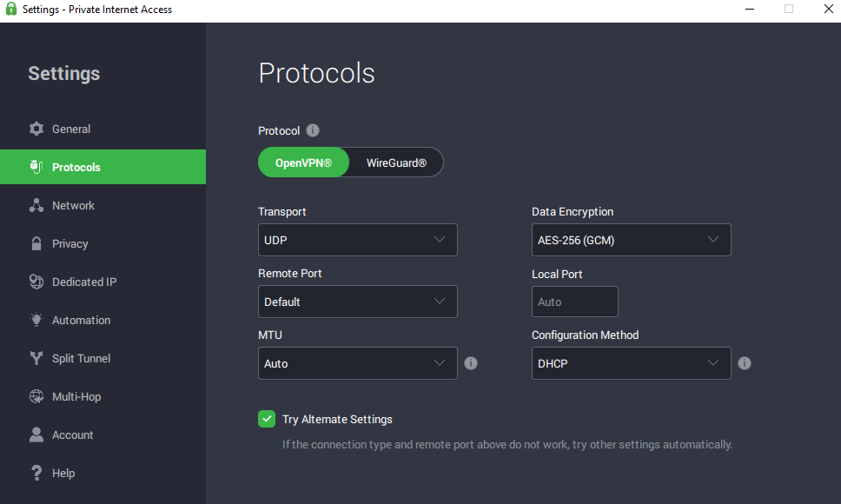Open the Dedicated IP settings tab
This screenshot has width=841, height=504.
pos(103,282)
